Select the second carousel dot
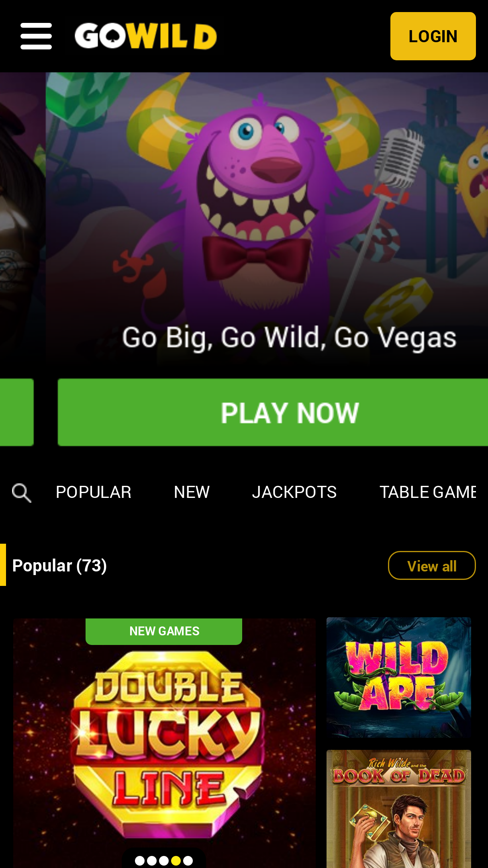Viewport: 488px width, 868px height. tap(152, 861)
